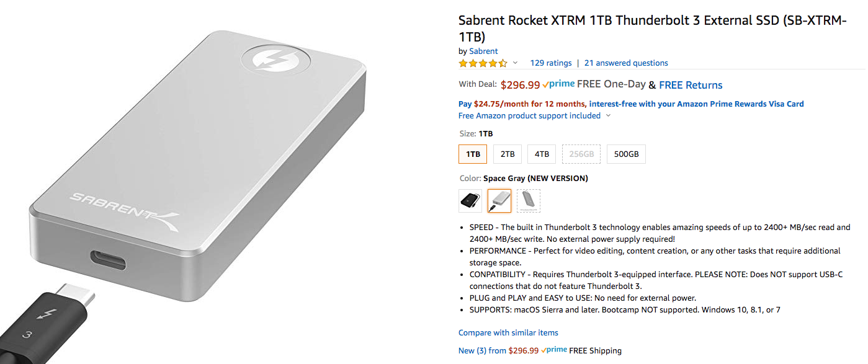Choose the unavailable 256GB size option
Screen dimensions: 868x364
click(581, 154)
